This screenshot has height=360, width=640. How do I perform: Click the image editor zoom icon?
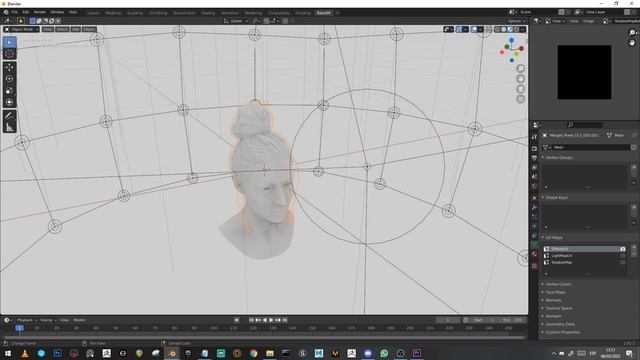coord(632,33)
